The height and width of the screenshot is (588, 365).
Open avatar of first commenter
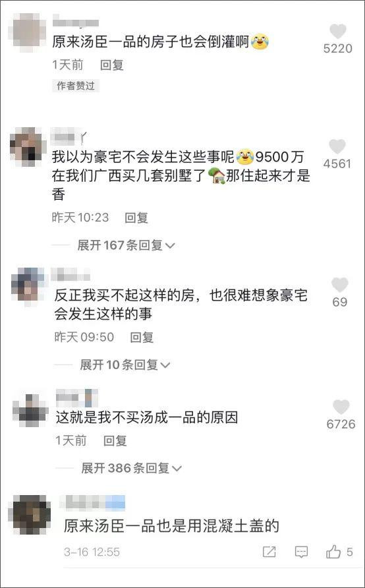tap(29, 31)
